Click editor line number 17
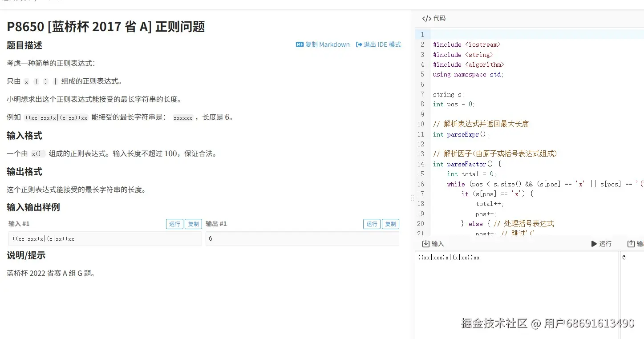The height and width of the screenshot is (339, 644). 421,194
